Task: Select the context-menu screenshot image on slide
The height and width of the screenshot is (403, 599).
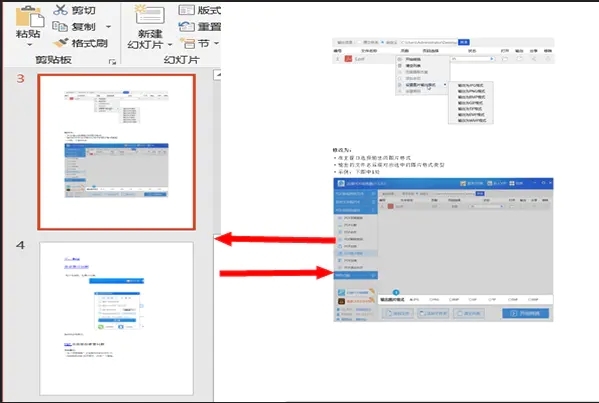Action: 443,81
